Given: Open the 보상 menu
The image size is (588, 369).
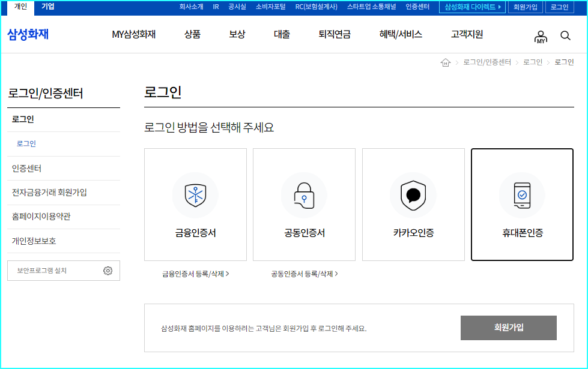Looking at the screenshot, I should (237, 34).
